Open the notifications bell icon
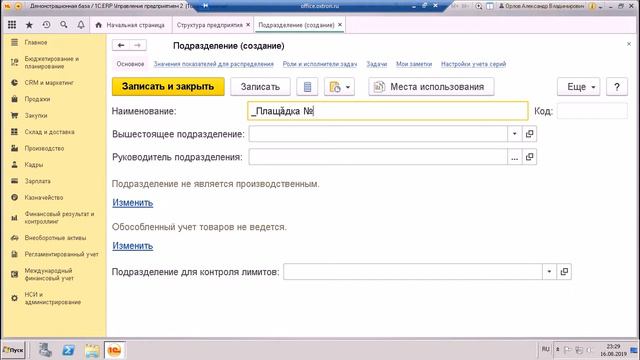The width and height of the screenshot is (640, 360). click(81, 25)
